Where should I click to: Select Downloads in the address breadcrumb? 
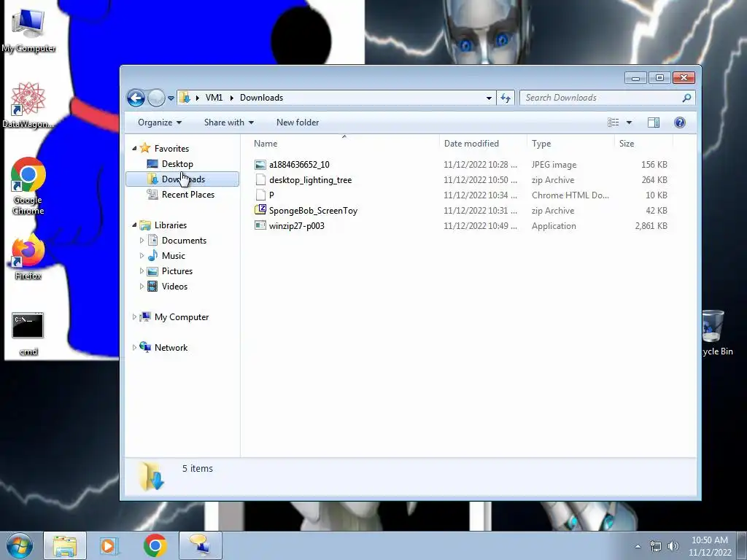coord(262,98)
